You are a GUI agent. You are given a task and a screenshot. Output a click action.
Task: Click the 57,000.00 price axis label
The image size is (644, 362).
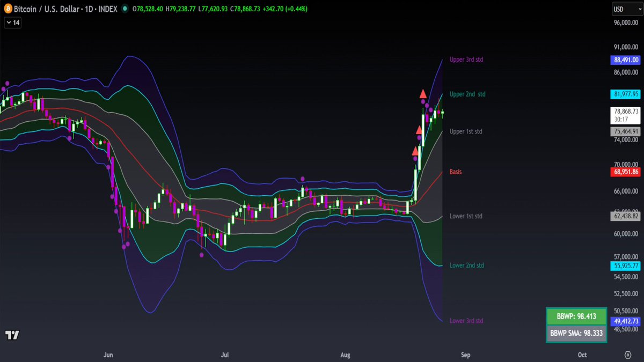627,256
